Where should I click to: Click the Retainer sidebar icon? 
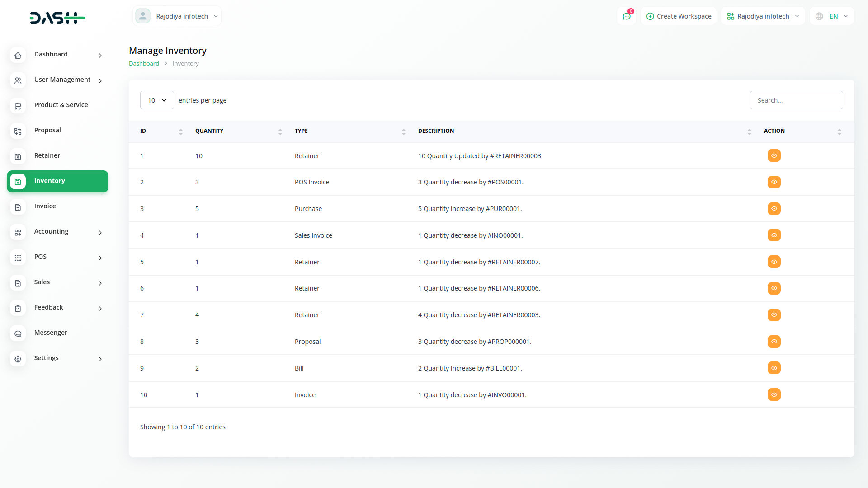[18, 156]
